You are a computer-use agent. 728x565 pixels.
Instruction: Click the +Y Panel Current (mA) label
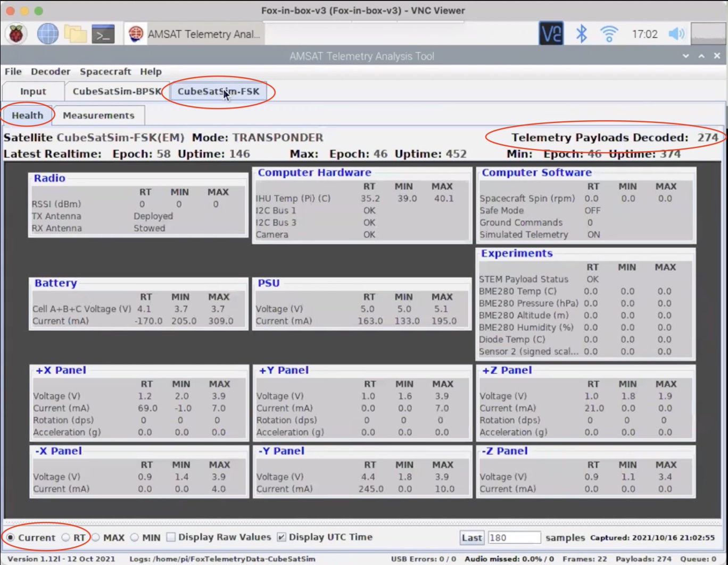[x=285, y=408]
